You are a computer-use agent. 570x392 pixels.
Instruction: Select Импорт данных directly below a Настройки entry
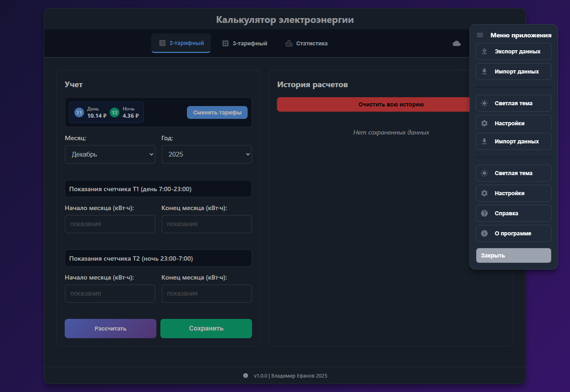tap(514, 141)
